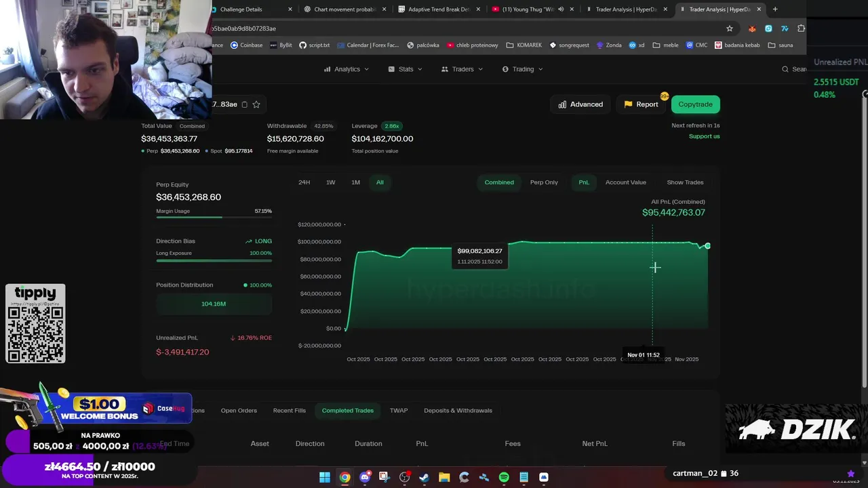Sort the trades table by Duration

pos(368,444)
